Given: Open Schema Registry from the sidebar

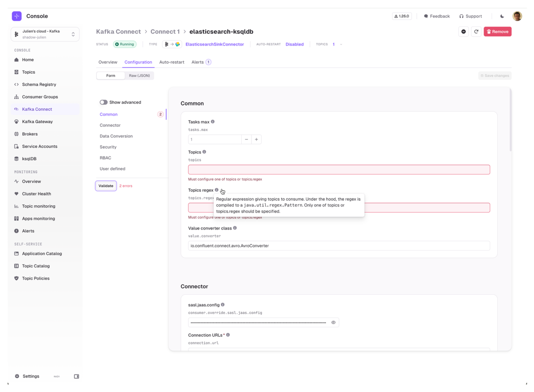Looking at the screenshot, I should point(39,84).
